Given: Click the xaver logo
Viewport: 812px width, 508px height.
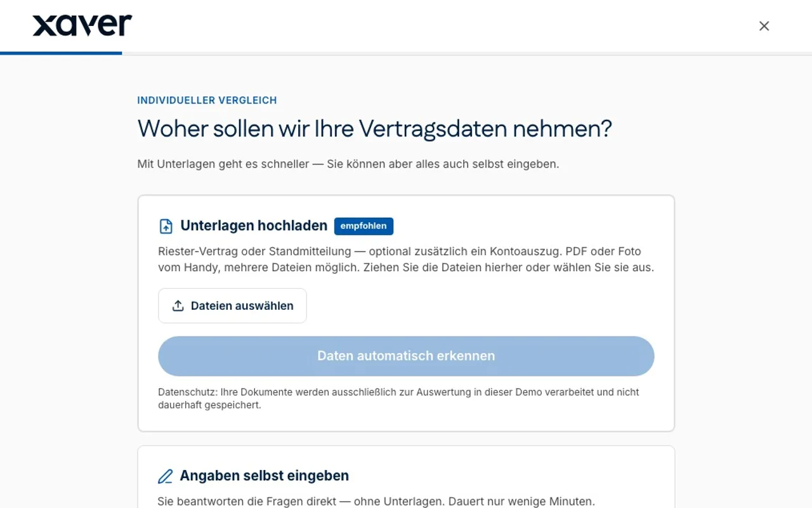Looking at the screenshot, I should click(x=82, y=25).
